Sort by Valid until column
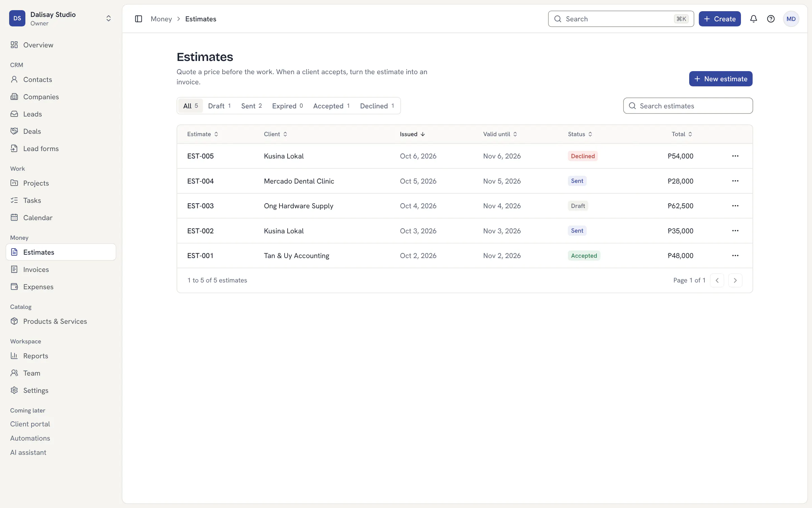 pyautogui.click(x=500, y=134)
